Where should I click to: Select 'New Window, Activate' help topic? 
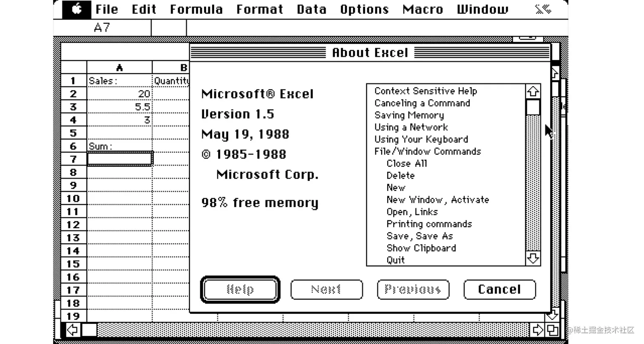(x=438, y=199)
